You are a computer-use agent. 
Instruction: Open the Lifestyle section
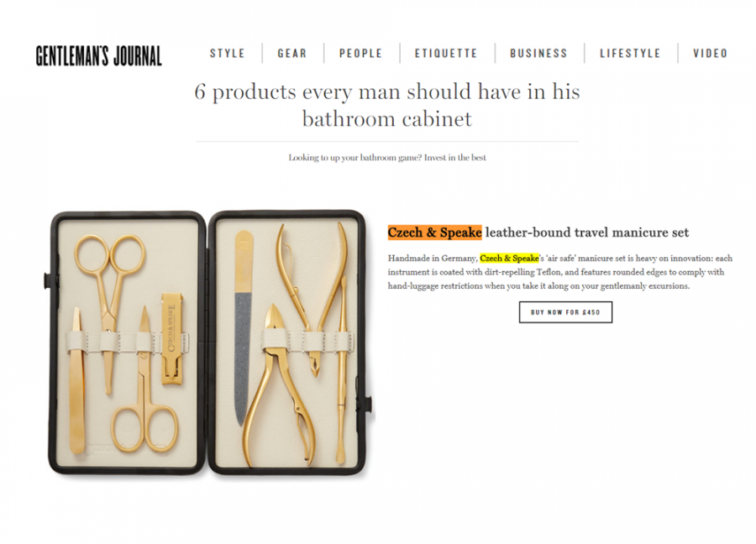click(630, 53)
